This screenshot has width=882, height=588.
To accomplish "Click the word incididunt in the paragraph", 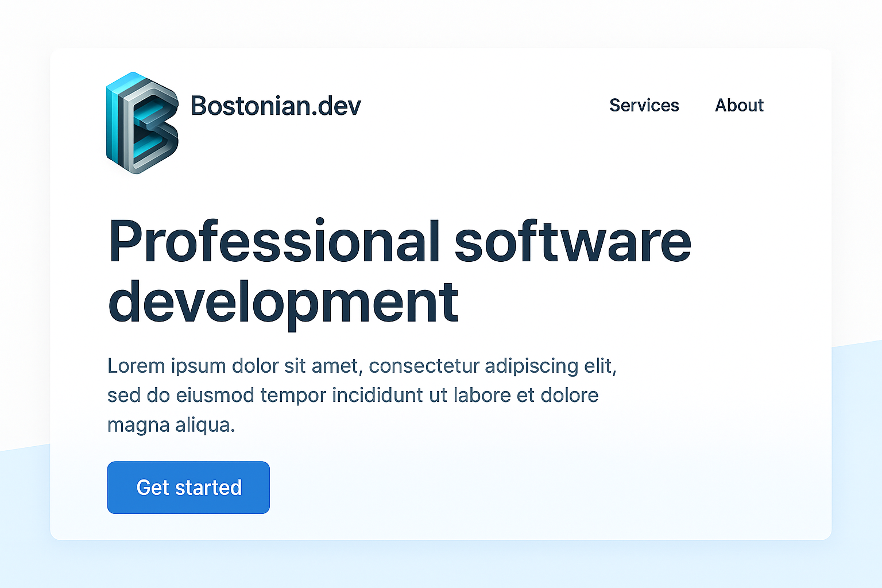I will pyautogui.click(x=390, y=395).
